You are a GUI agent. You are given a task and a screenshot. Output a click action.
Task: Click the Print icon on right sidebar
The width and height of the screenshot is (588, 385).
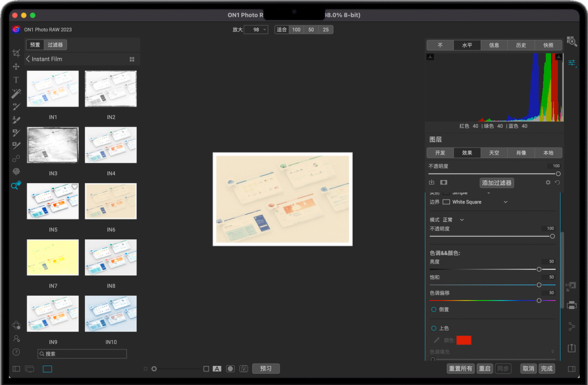point(572,305)
